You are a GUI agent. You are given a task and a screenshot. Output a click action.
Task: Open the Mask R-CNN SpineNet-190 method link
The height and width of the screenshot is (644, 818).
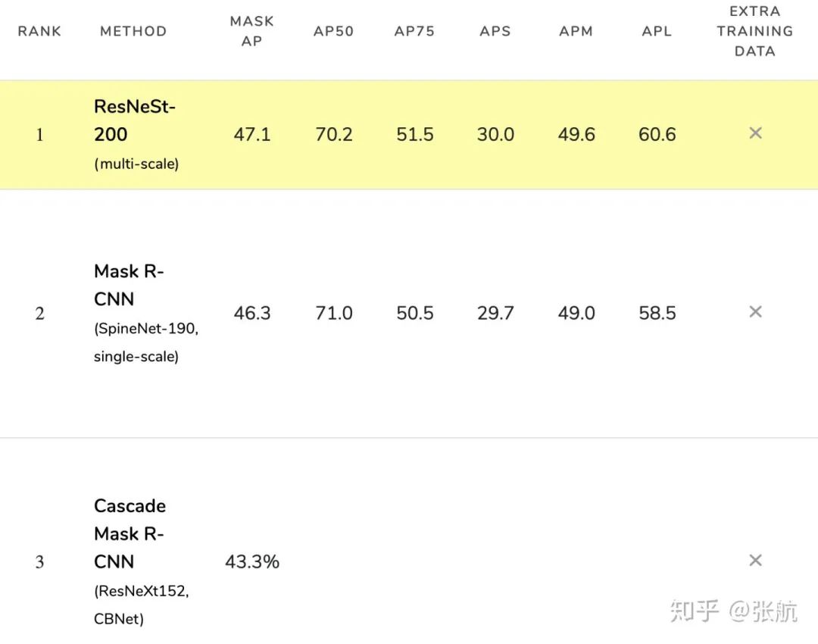(129, 286)
